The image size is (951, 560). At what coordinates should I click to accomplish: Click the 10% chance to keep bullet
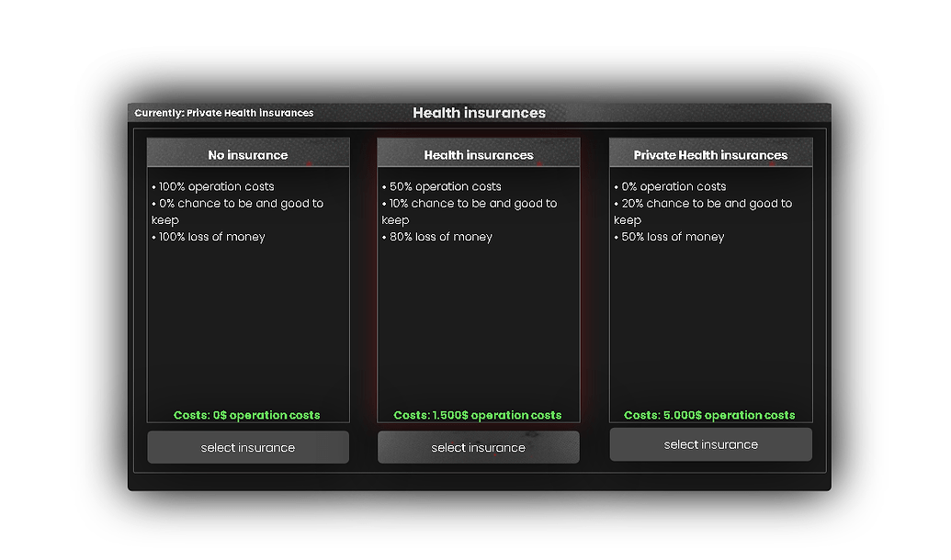[x=466, y=203]
